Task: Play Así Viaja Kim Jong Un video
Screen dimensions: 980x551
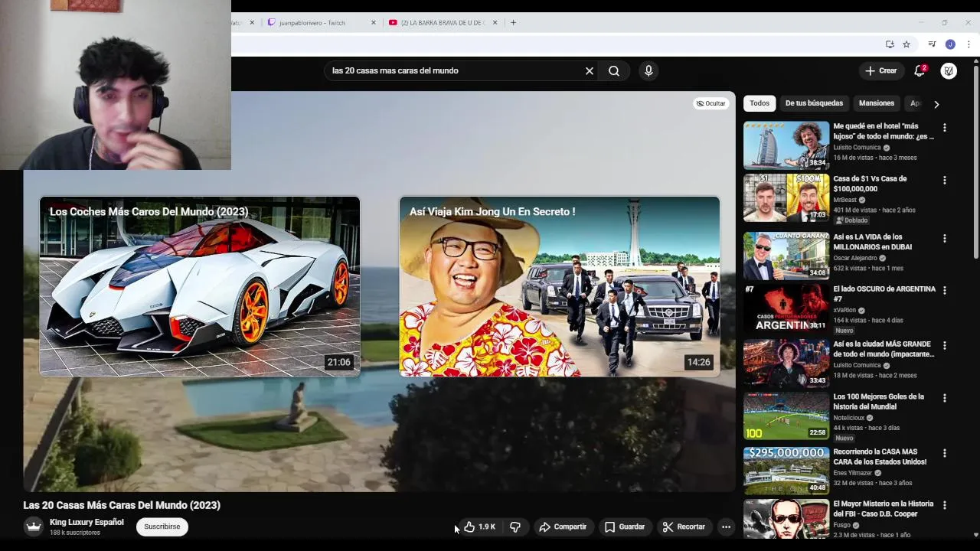Action: [560, 286]
